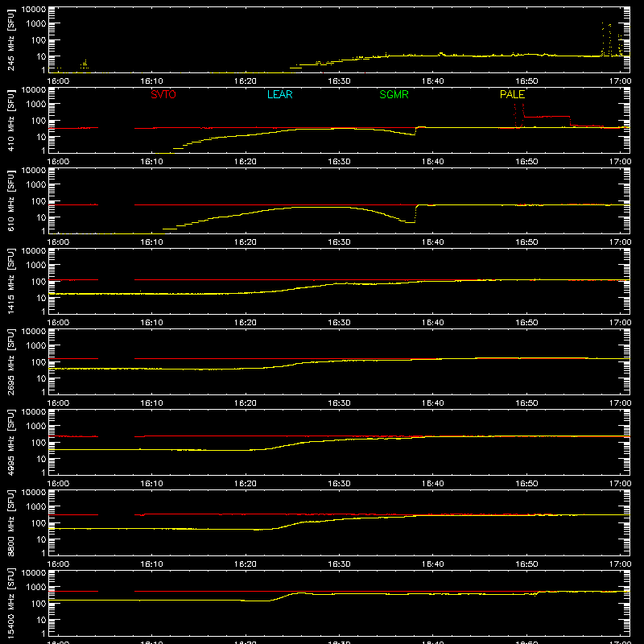Click the 16:20 time label under 4995 MHz panel

pyautogui.click(x=246, y=484)
